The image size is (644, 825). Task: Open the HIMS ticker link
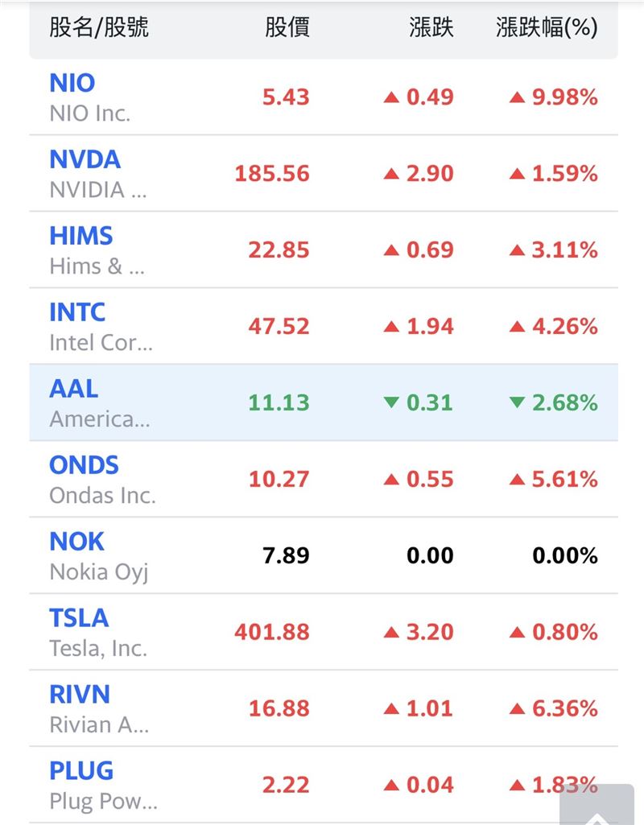[x=80, y=236]
